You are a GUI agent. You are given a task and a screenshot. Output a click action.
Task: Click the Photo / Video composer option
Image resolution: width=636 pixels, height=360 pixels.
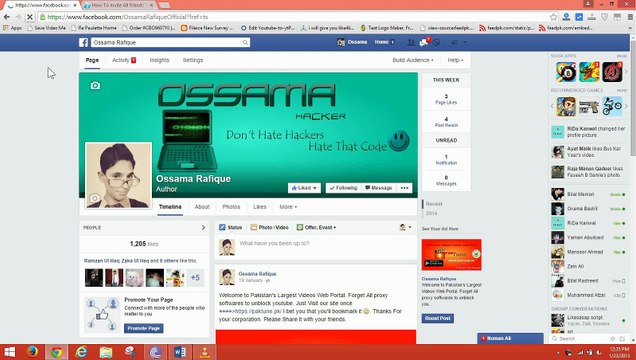coord(269,227)
